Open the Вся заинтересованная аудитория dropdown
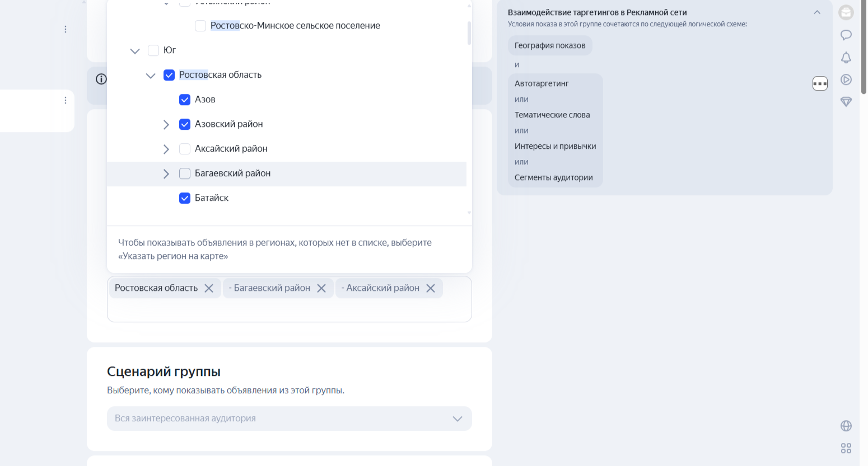The width and height of the screenshot is (868, 466). click(x=290, y=418)
